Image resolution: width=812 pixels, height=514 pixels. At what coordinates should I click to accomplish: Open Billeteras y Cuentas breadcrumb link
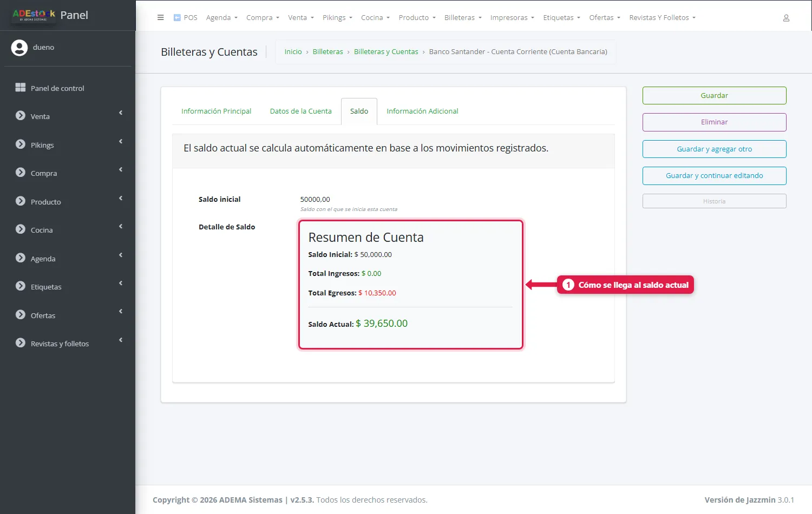386,52
